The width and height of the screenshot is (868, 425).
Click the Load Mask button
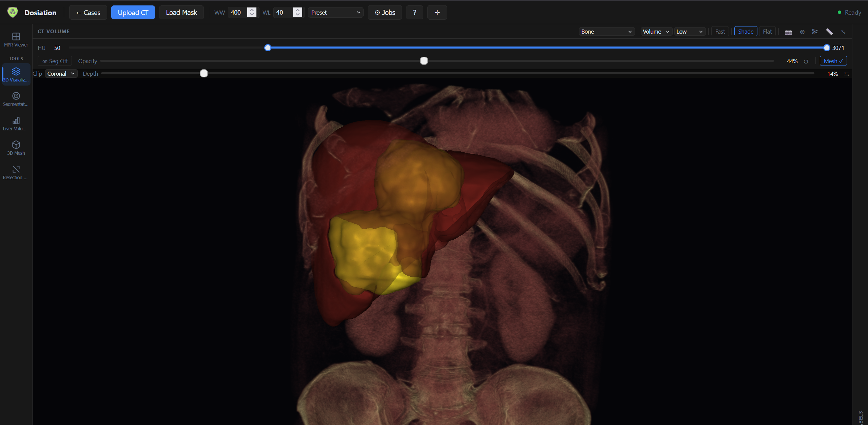point(181,13)
